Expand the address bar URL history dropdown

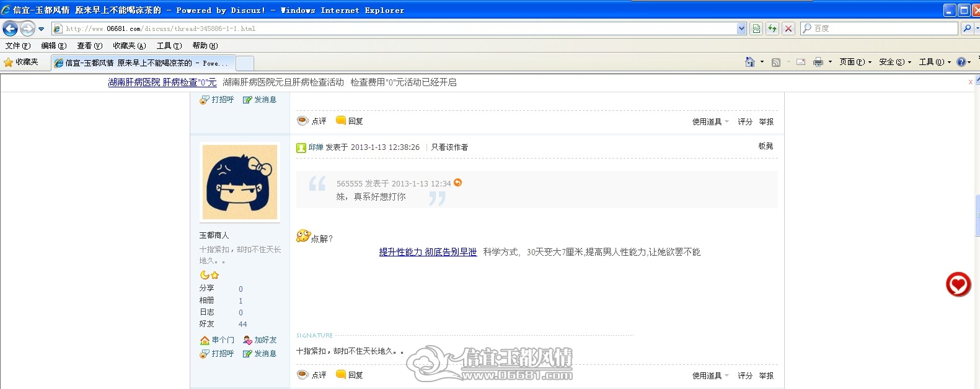click(741, 28)
